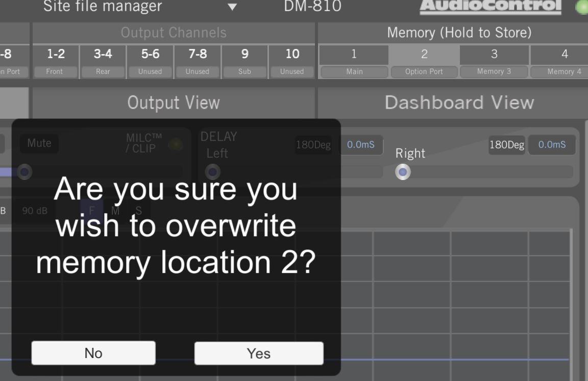Confirm overwrite with the Yes button
This screenshot has height=381, width=588.
[259, 353]
